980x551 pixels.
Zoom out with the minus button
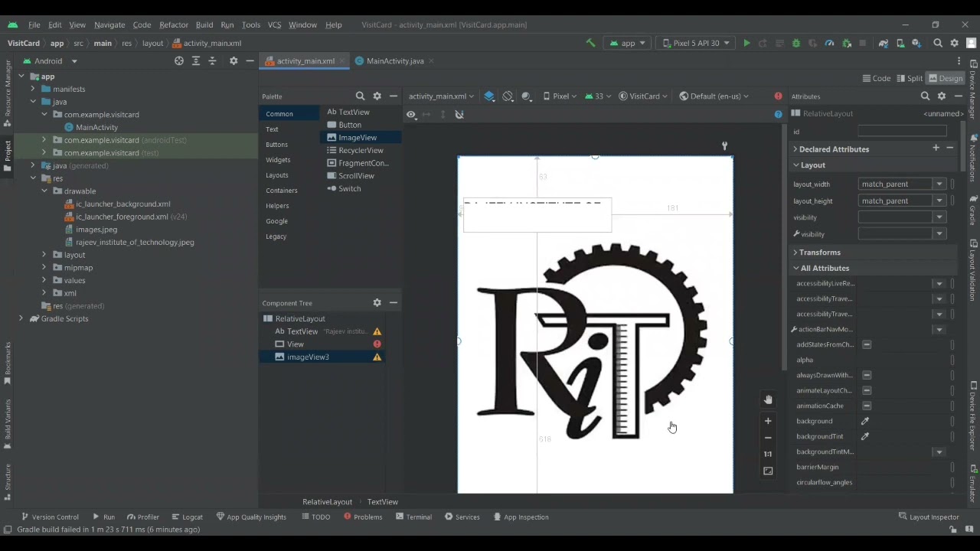tap(768, 438)
